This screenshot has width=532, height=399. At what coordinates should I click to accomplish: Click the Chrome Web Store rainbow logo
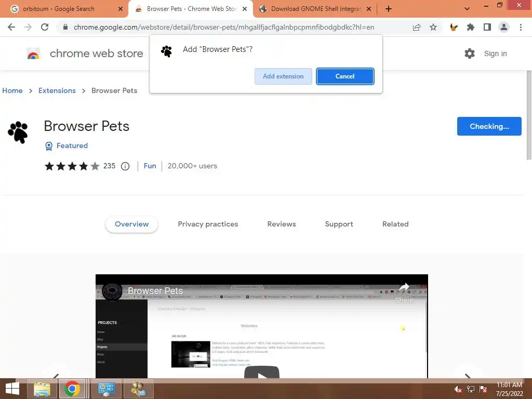[33, 54]
